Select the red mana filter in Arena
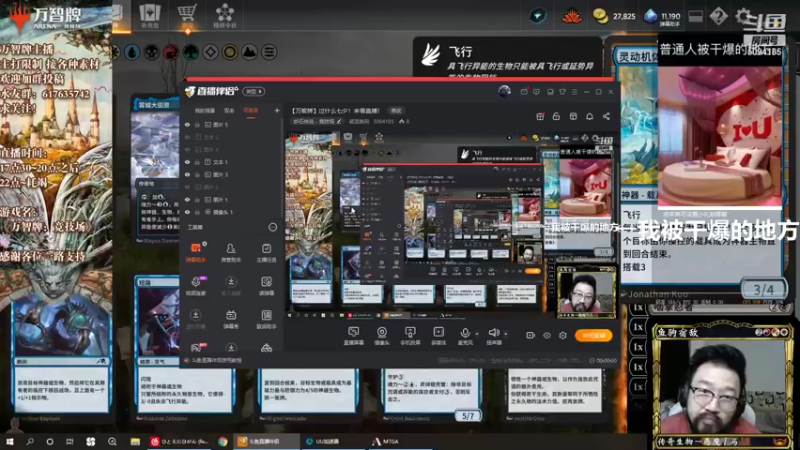Image resolution: width=800 pixels, height=450 pixels. [171, 52]
